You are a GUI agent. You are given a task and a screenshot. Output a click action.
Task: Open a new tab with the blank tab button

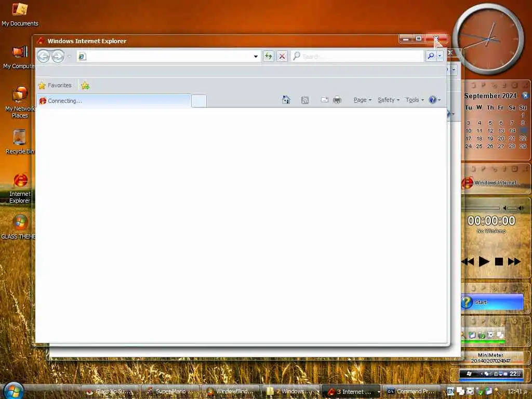199,101
